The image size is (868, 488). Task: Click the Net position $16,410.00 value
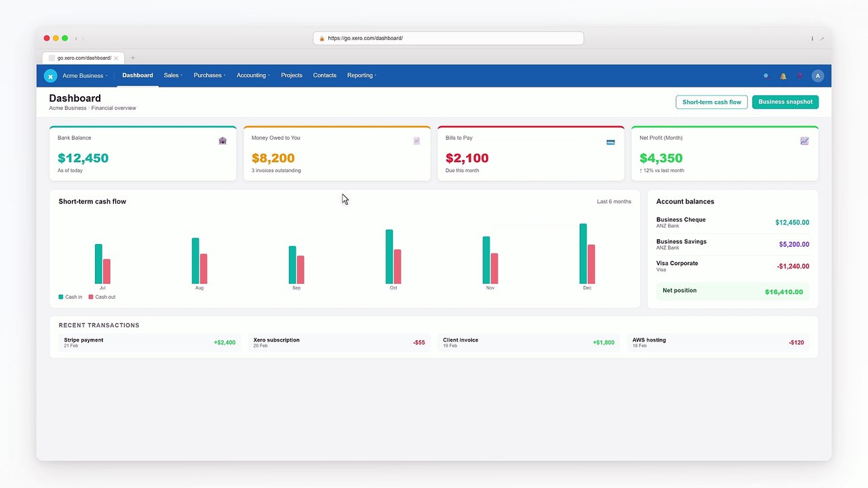point(784,292)
